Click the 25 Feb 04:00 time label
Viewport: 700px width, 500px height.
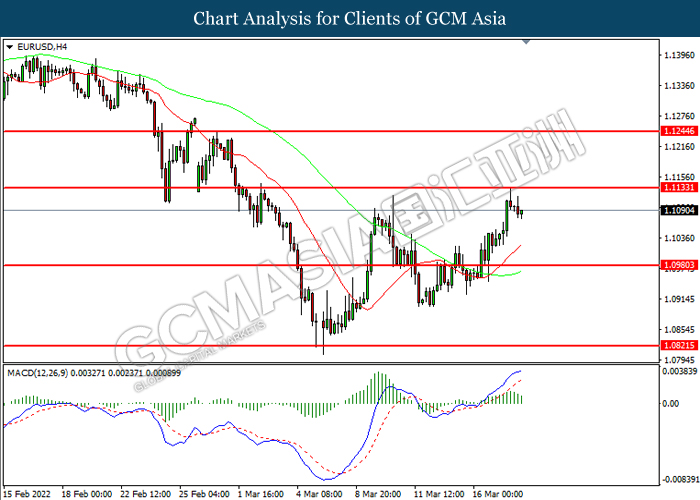204,494
